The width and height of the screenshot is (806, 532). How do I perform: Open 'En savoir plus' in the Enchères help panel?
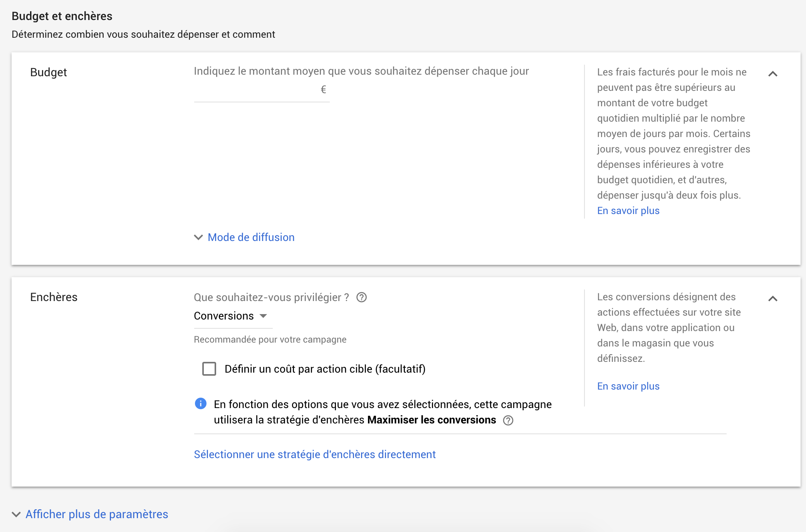[628, 386]
